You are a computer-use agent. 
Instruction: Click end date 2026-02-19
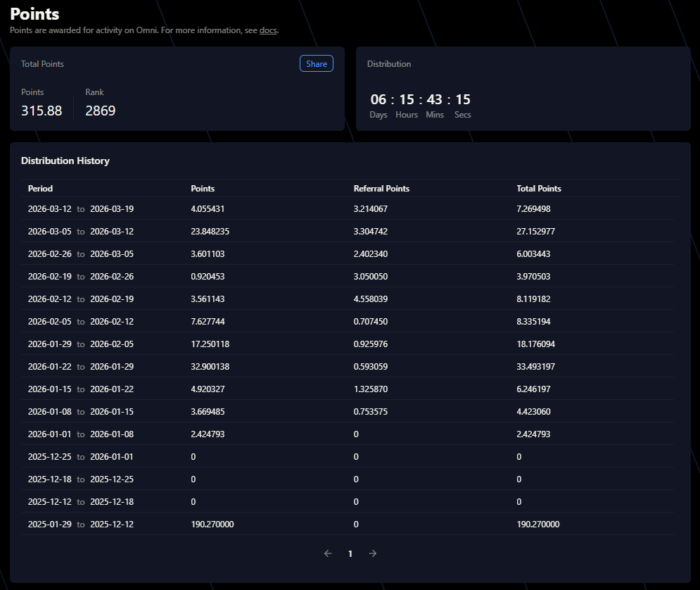112,299
